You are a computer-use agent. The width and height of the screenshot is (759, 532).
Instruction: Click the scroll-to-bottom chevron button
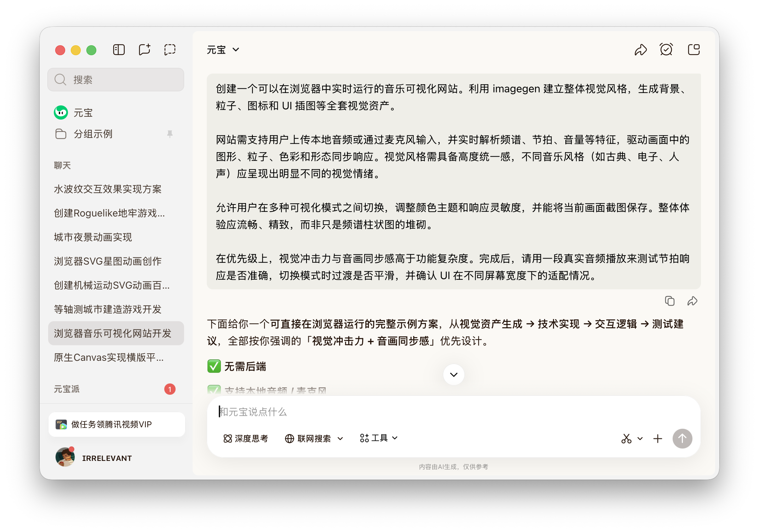pos(453,375)
